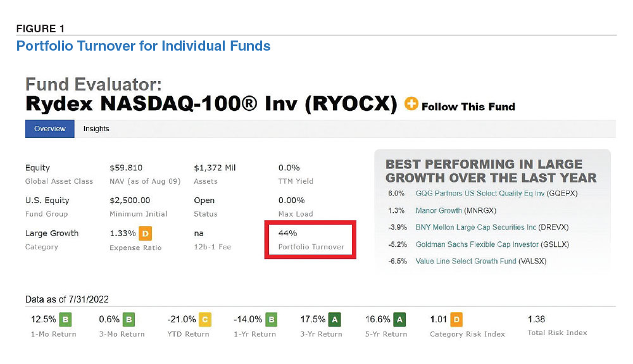Image resolution: width=633 pixels, height=364 pixels.
Task: Click the D grade badge beside Expense Ratio
Action: tap(146, 233)
